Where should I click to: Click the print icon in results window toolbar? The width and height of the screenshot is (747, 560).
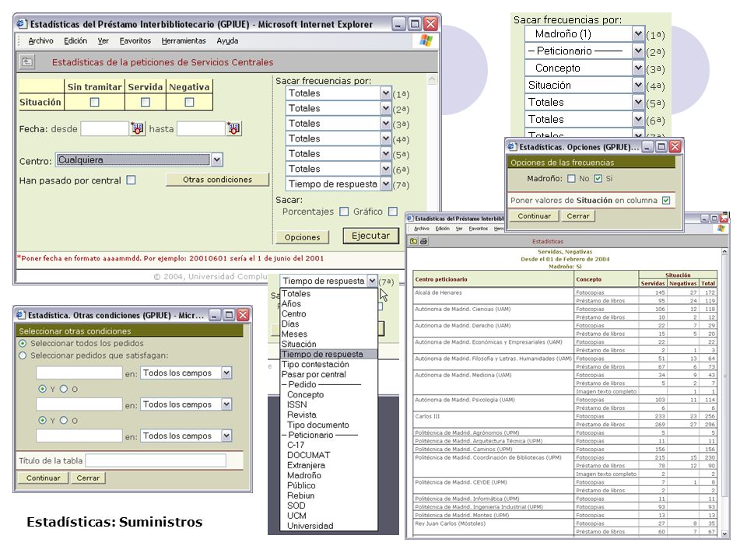(x=423, y=241)
